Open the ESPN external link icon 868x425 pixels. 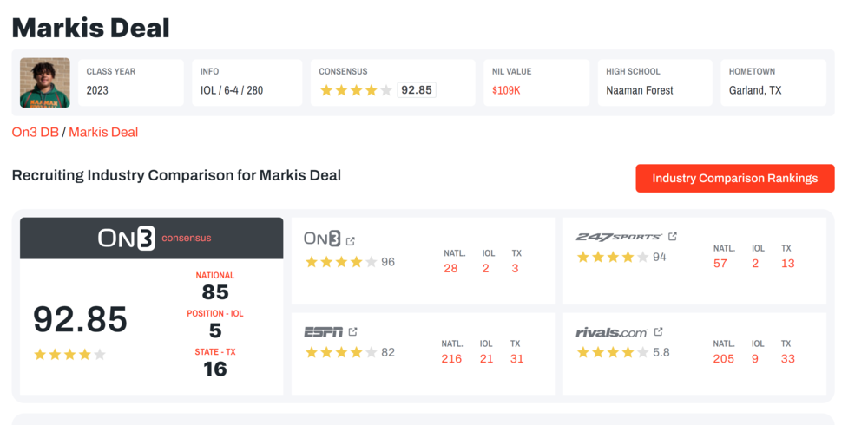click(353, 331)
